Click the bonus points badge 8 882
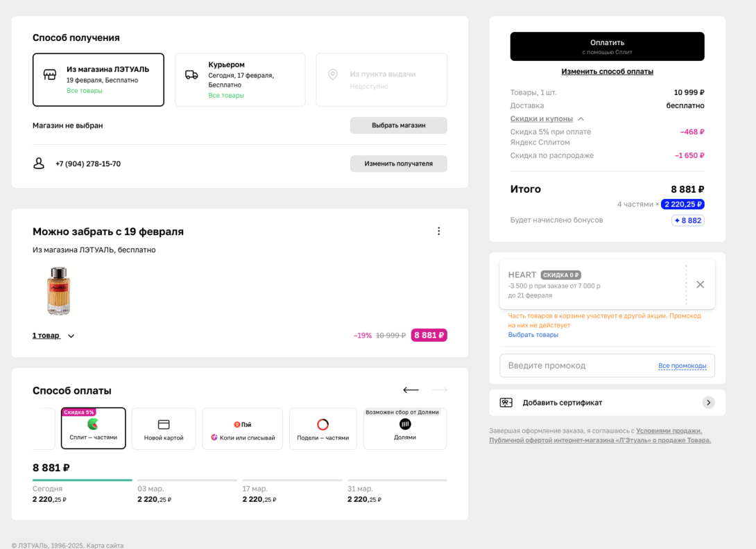756x549 pixels. pyautogui.click(x=687, y=220)
